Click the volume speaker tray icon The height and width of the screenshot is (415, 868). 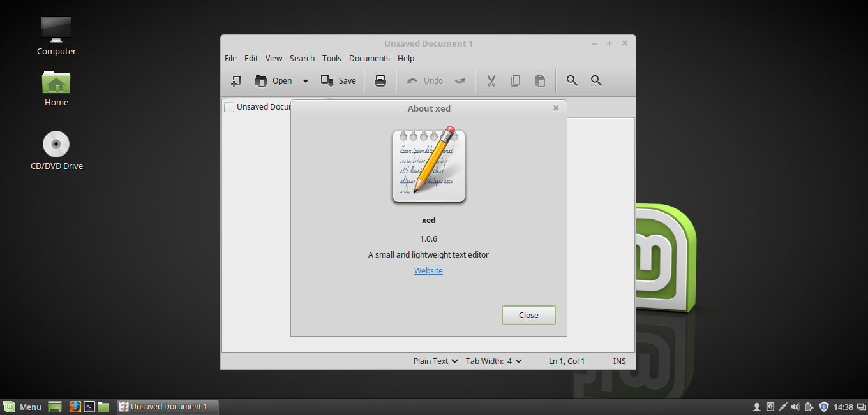tap(795, 407)
